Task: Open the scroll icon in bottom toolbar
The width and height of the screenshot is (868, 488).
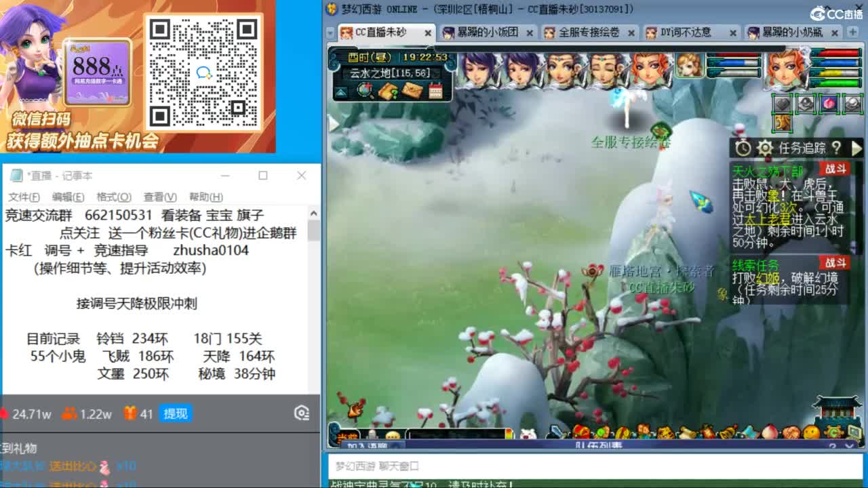Action: point(687,432)
